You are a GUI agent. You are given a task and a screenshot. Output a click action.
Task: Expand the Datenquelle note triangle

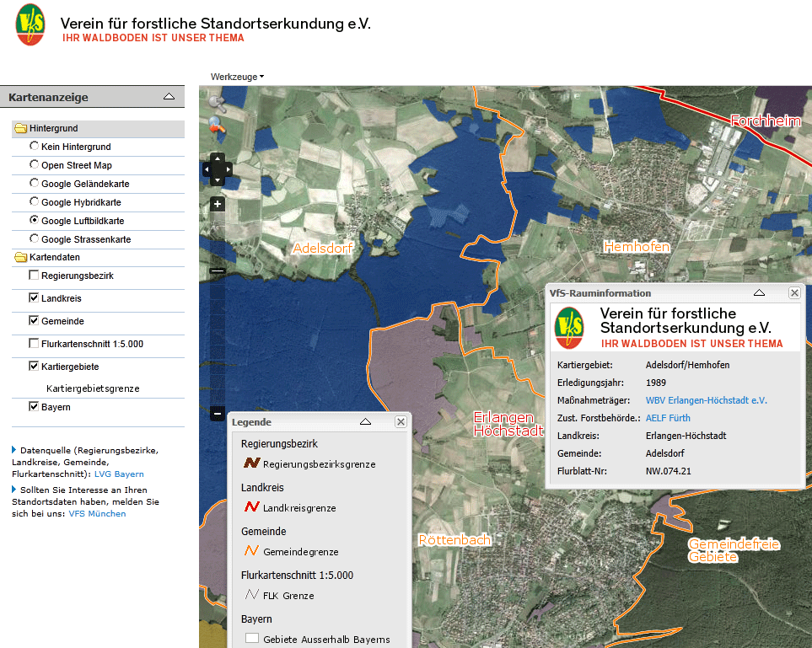(14, 450)
